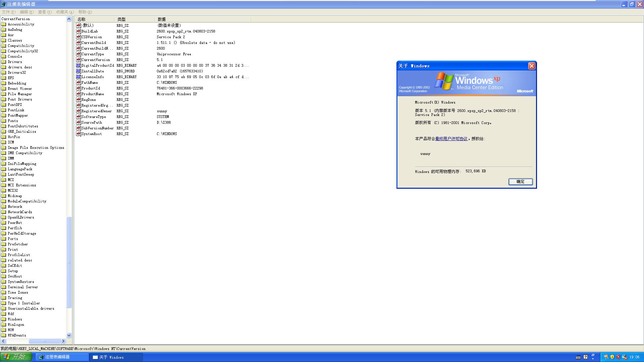Click the language bar icon in system tray
Image resolution: width=644 pixels, height=362 pixels.
[x=578, y=357]
